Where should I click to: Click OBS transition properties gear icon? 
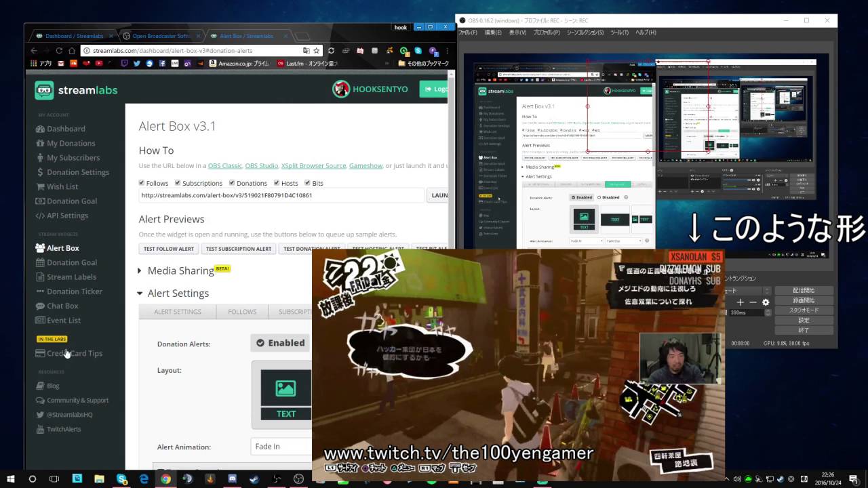[766, 302]
